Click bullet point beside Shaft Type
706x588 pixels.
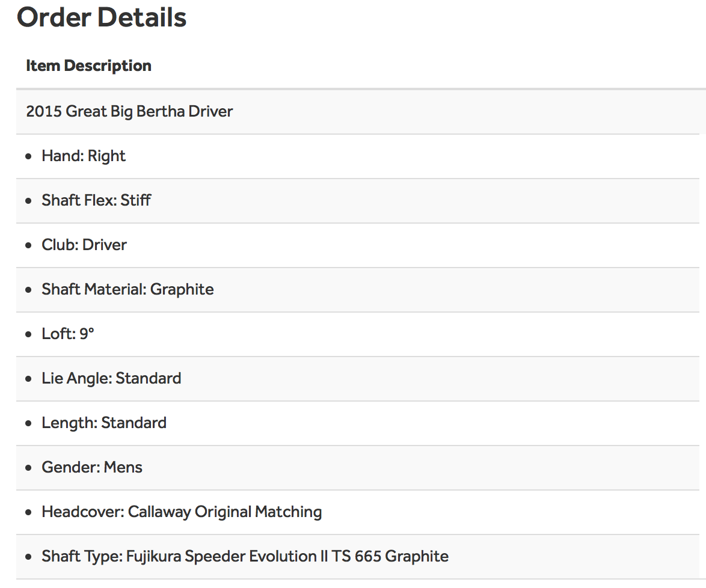tap(29, 557)
